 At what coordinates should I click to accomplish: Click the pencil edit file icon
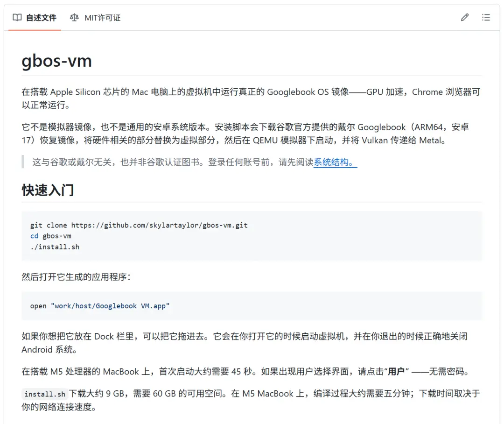click(464, 17)
